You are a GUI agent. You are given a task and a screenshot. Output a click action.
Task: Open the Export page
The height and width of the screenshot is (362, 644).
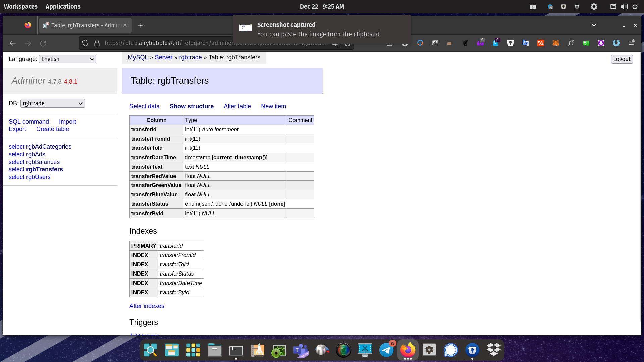pyautogui.click(x=17, y=129)
